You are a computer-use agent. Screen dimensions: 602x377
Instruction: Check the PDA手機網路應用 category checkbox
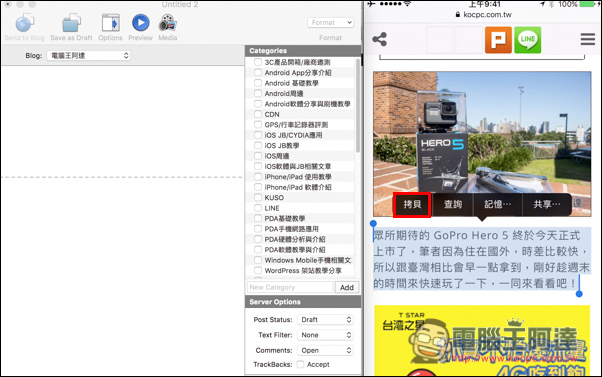click(258, 228)
